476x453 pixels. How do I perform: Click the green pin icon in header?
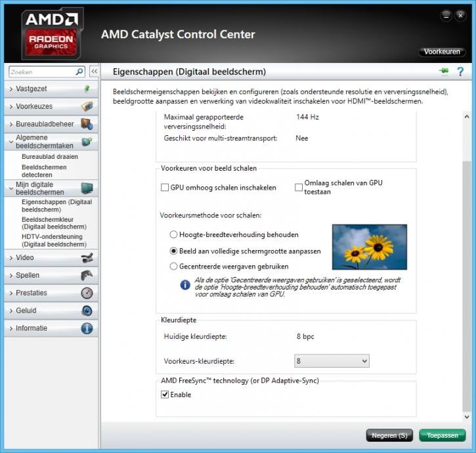(444, 72)
